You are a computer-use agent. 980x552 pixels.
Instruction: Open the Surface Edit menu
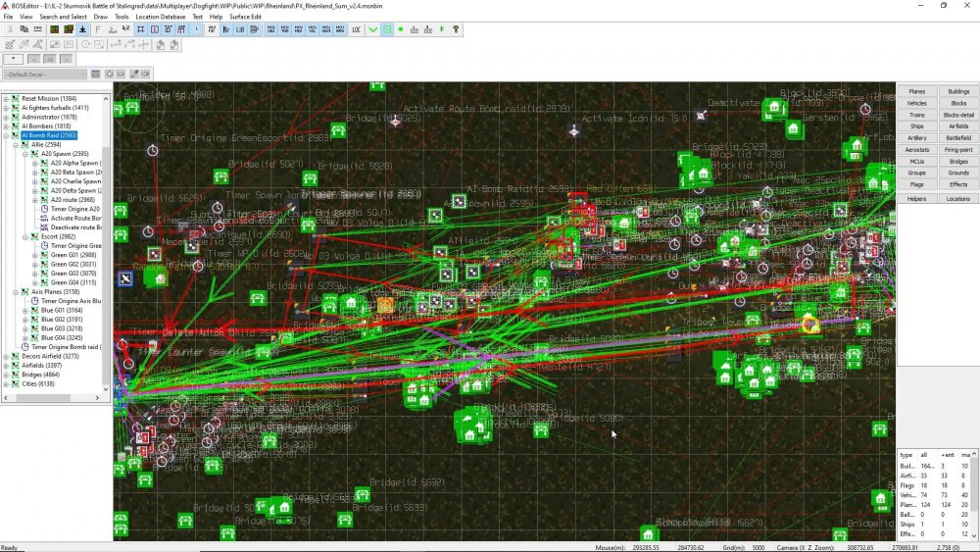coord(245,17)
